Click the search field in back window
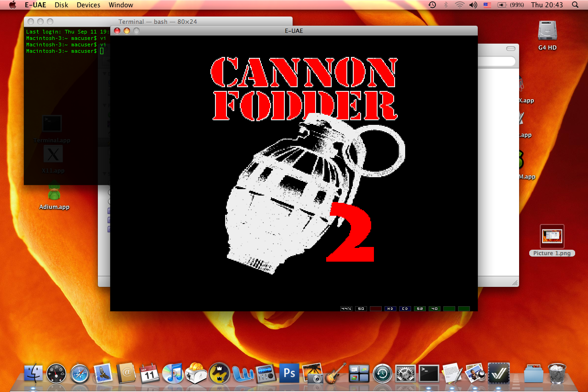Image resolution: width=588 pixels, height=392 pixels. click(x=497, y=61)
